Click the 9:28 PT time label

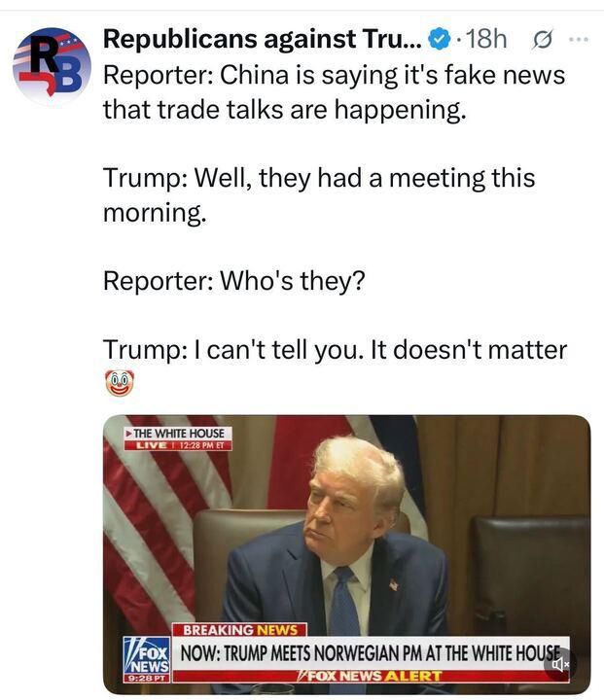point(147,679)
